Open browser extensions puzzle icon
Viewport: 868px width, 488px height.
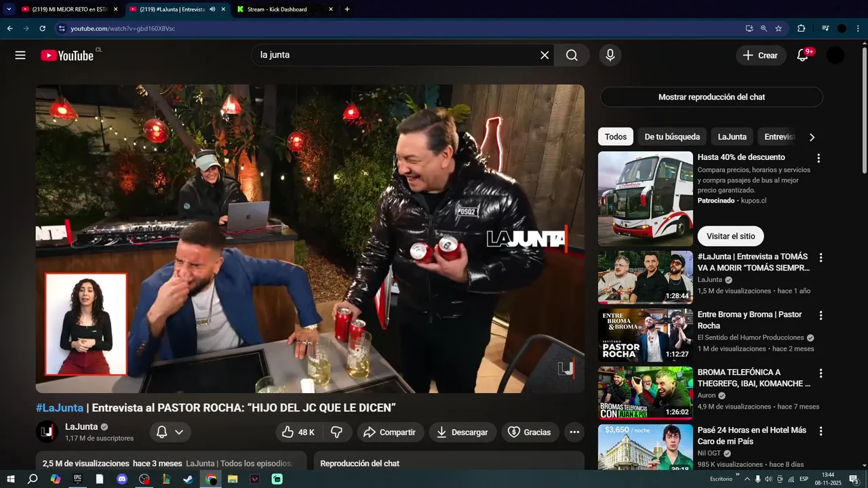click(801, 28)
